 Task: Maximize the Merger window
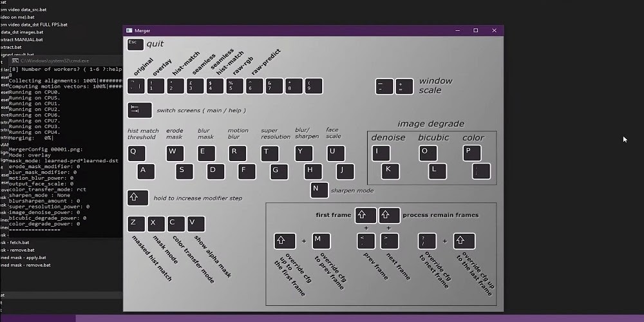tap(476, 30)
